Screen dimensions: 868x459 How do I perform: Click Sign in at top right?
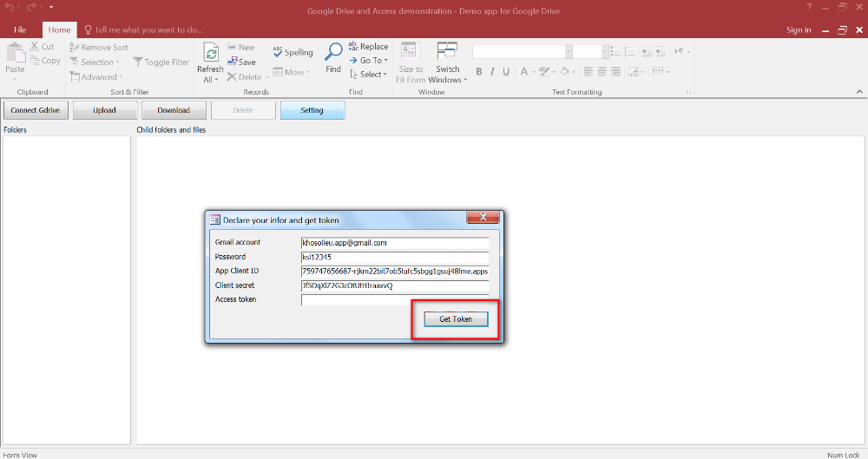799,30
